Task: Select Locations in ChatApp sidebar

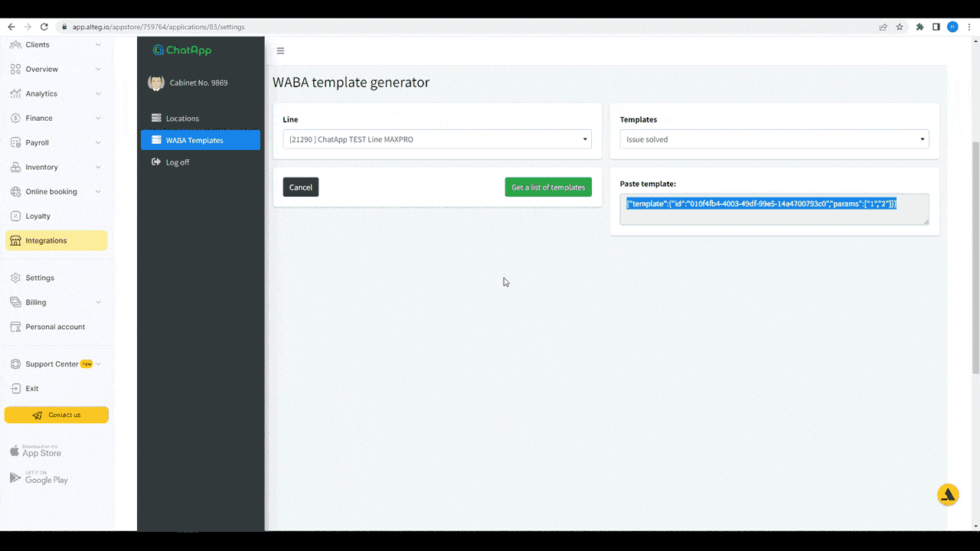Action: point(182,119)
